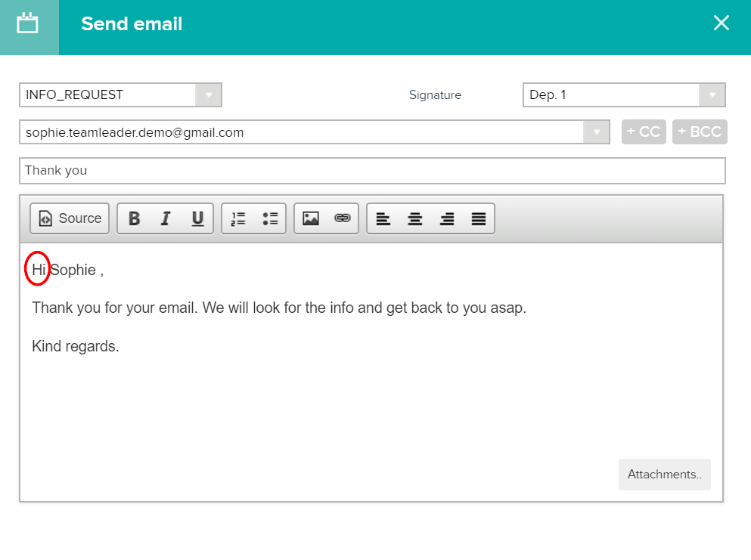This screenshot has height=560, width=751.
Task: Justify the email body text
Action: click(479, 218)
